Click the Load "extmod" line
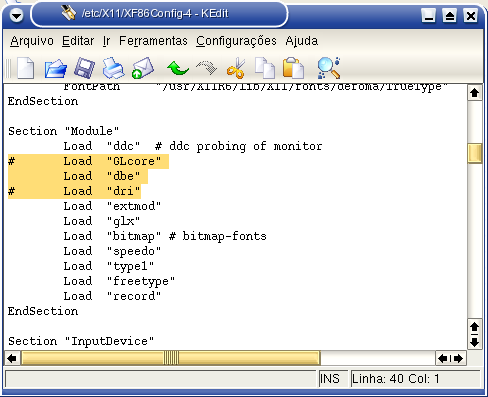The width and height of the screenshot is (488, 397). coord(112,206)
